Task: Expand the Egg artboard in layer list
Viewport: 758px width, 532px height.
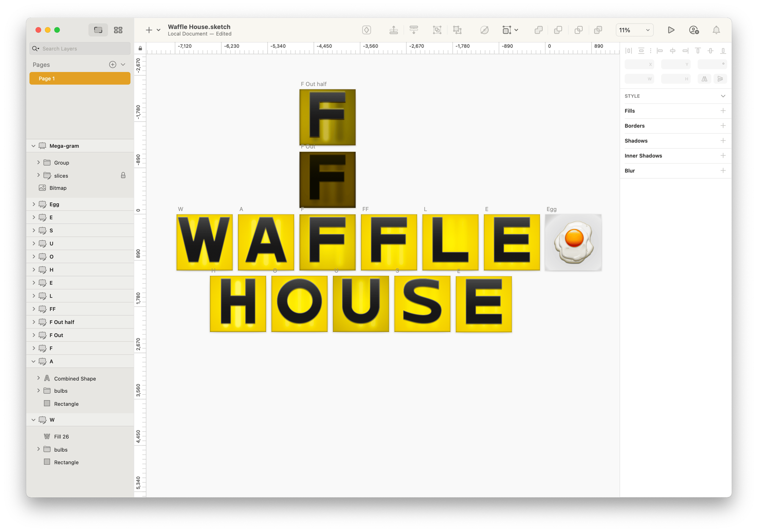Action: point(34,204)
